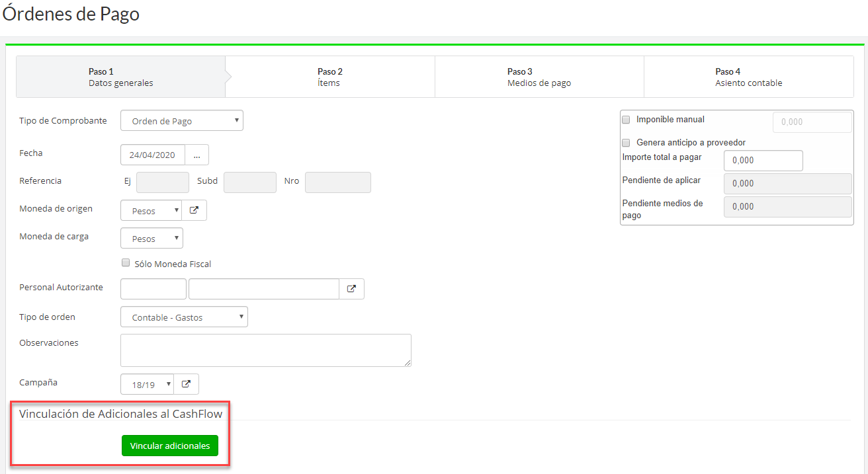Screen dimensions: 868x474
Task: Open Tipo de orden dropdown
Action: click(184, 317)
